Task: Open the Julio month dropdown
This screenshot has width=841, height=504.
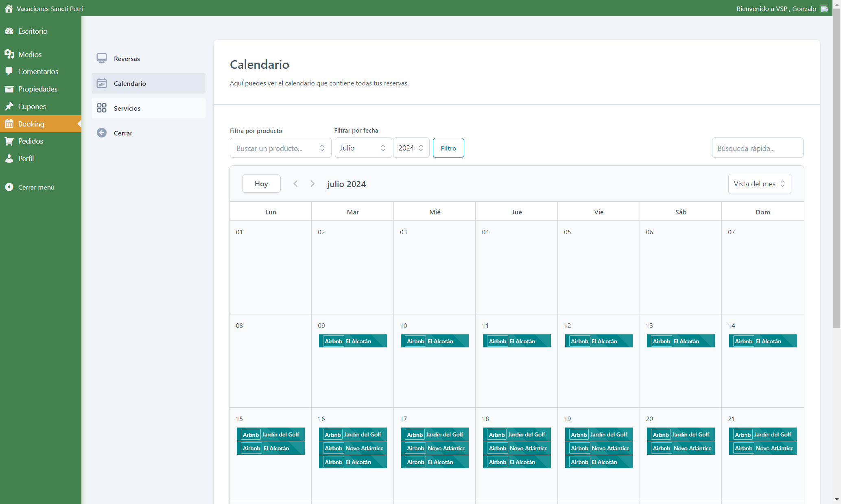Action: coord(363,148)
